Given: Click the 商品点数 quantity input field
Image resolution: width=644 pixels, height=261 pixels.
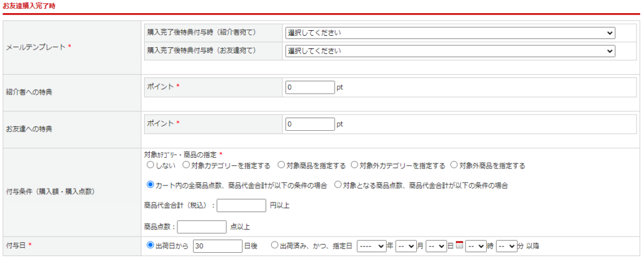Looking at the screenshot, I should 202,226.
